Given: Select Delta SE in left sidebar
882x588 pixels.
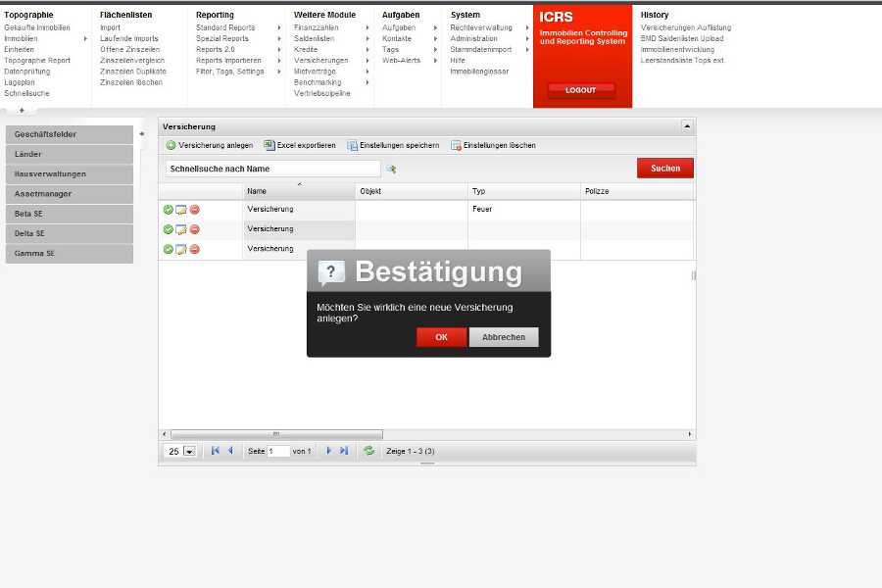Looking at the screenshot, I should click(x=70, y=233).
